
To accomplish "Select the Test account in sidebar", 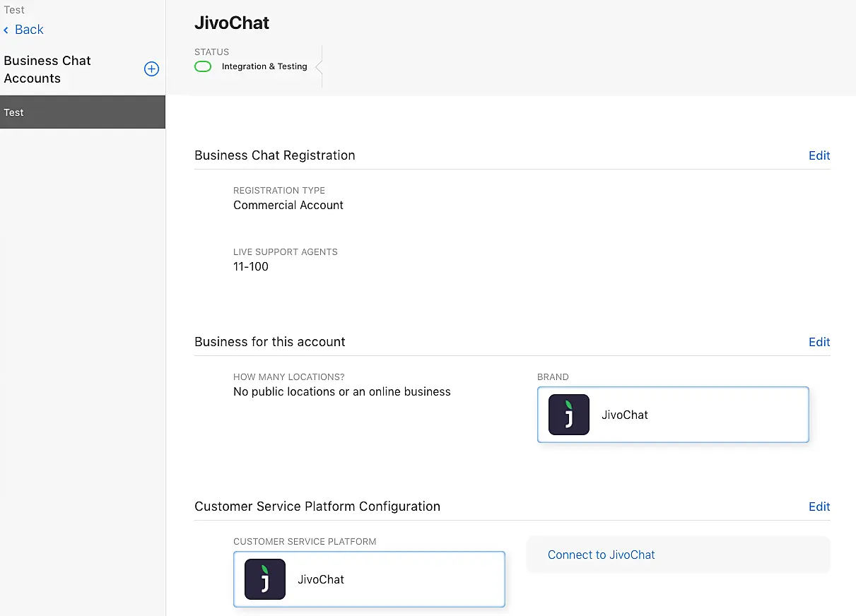I will pyautogui.click(x=82, y=112).
